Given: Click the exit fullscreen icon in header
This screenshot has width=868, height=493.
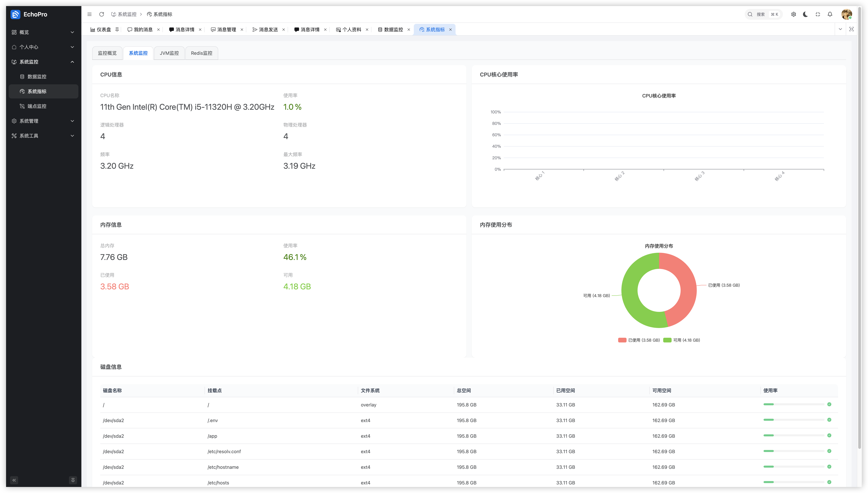Looking at the screenshot, I should [818, 14].
